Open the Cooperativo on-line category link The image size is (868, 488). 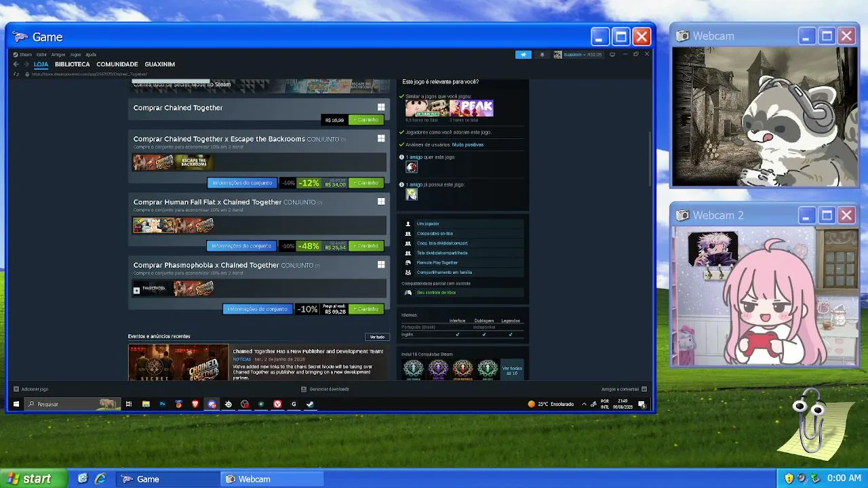pos(435,233)
